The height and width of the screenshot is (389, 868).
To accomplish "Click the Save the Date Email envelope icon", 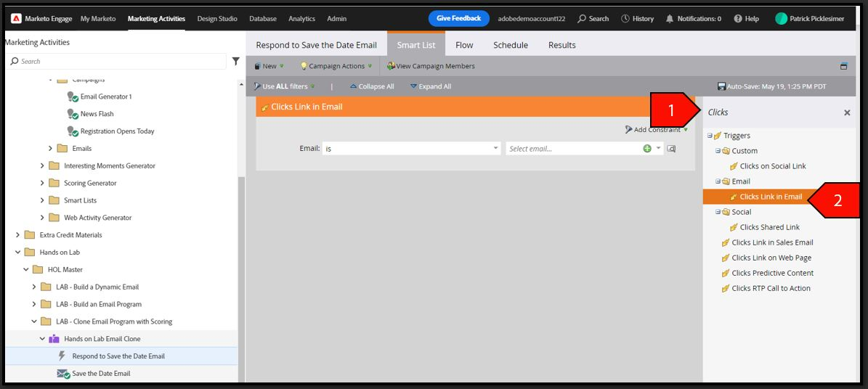I will [63, 374].
